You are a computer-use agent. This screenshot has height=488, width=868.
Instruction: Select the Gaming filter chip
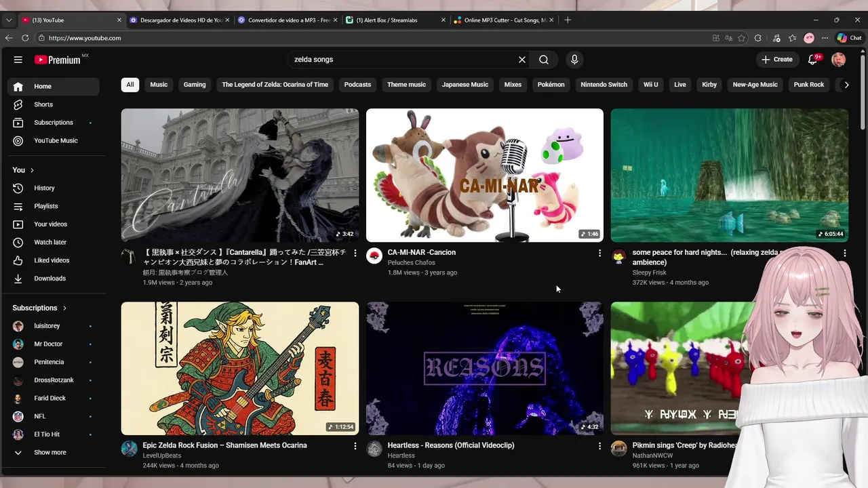(195, 85)
